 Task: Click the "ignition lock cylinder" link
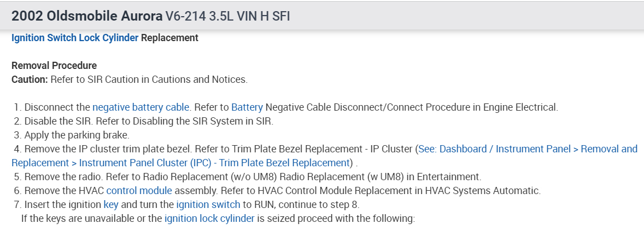[x=209, y=219]
